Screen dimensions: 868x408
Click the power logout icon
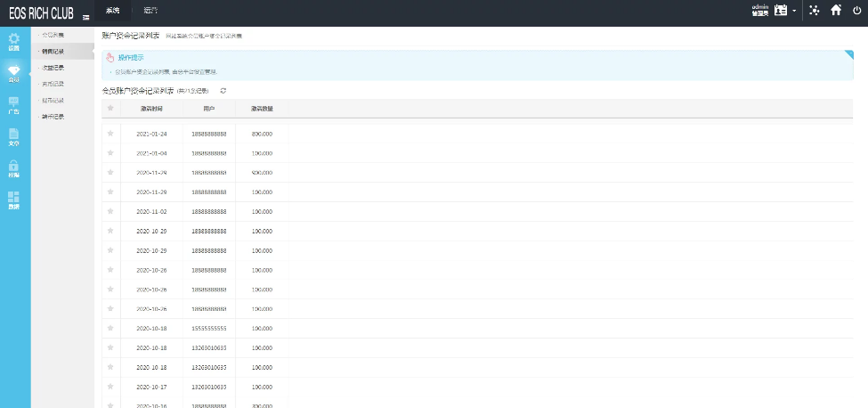coord(856,11)
